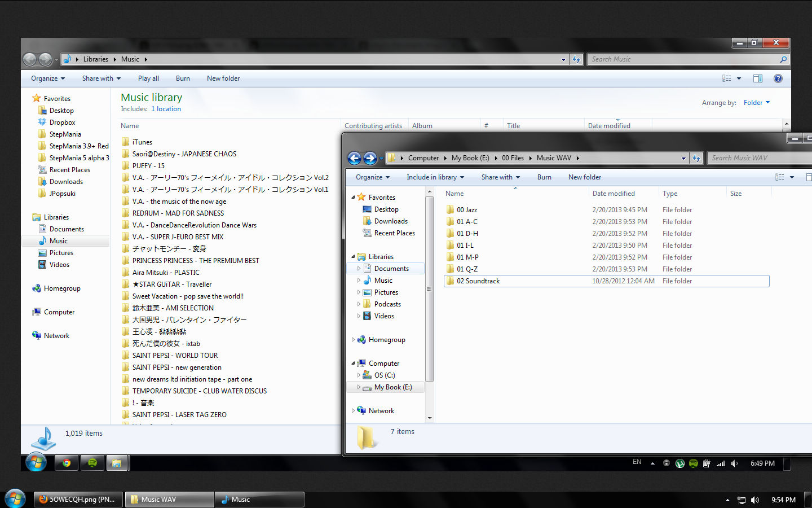Click the Music taskbar button
812x508 pixels.
[x=259, y=500]
